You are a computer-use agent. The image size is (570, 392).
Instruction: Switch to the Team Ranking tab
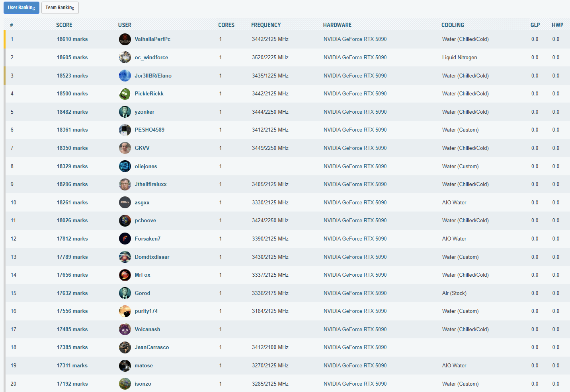(x=60, y=8)
